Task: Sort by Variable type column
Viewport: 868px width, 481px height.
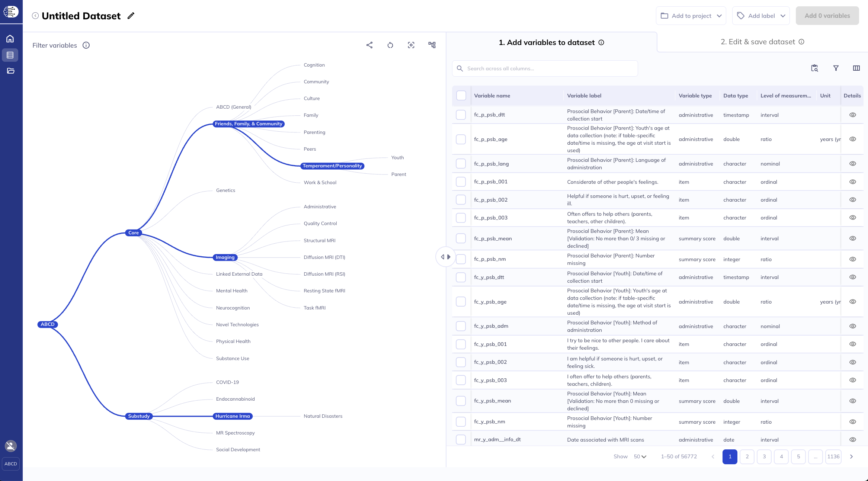Action: coord(695,96)
